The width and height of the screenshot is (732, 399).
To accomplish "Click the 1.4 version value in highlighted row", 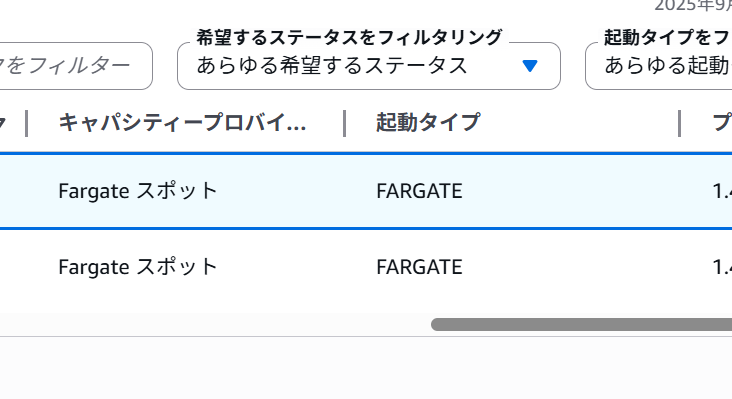I will click(722, 191).
